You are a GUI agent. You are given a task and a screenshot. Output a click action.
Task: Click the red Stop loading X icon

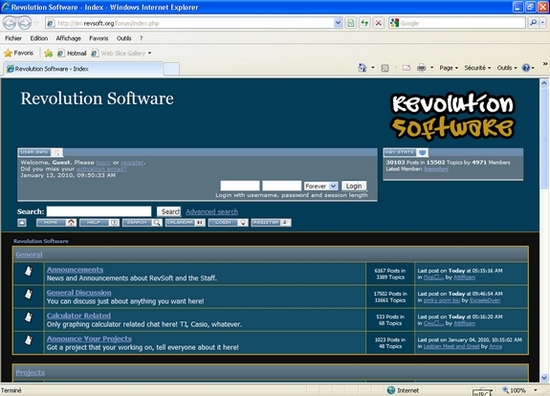tap(378, 23)
